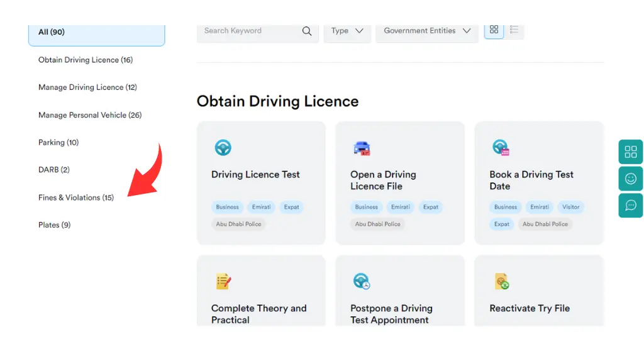Open the DARB (2) category
Viewport: 644px width, 351px height.
coord(54,170)
